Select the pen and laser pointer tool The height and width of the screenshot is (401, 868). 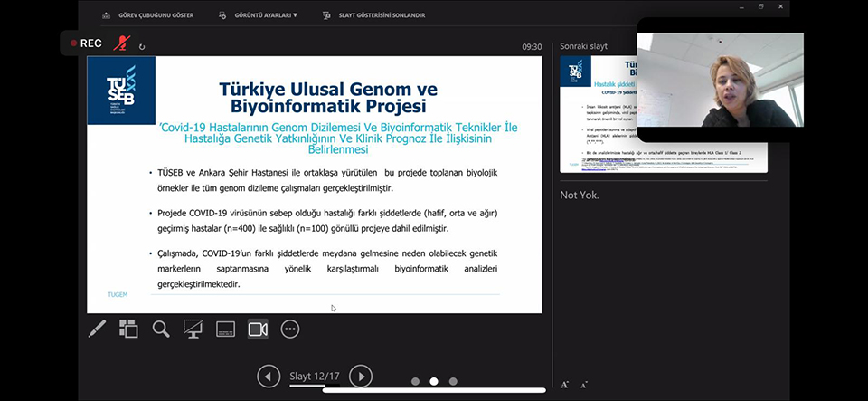(x=97, y=329)
